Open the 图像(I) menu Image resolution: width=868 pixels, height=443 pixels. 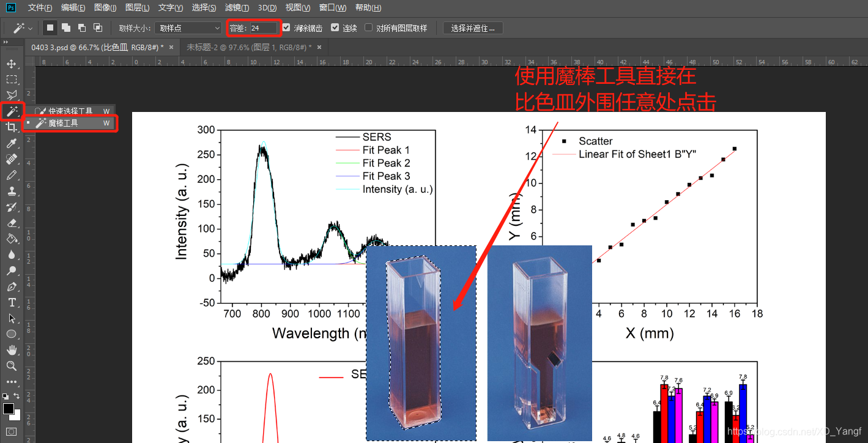105,7
